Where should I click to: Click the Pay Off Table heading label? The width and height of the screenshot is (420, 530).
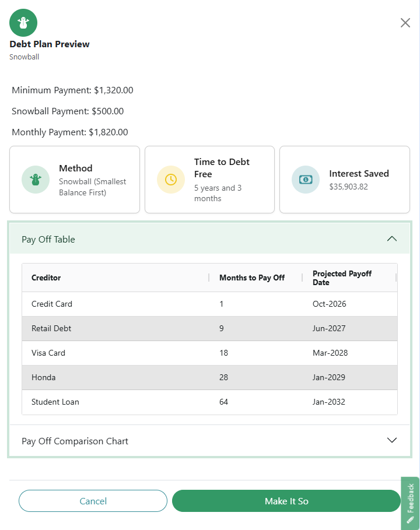48,239
